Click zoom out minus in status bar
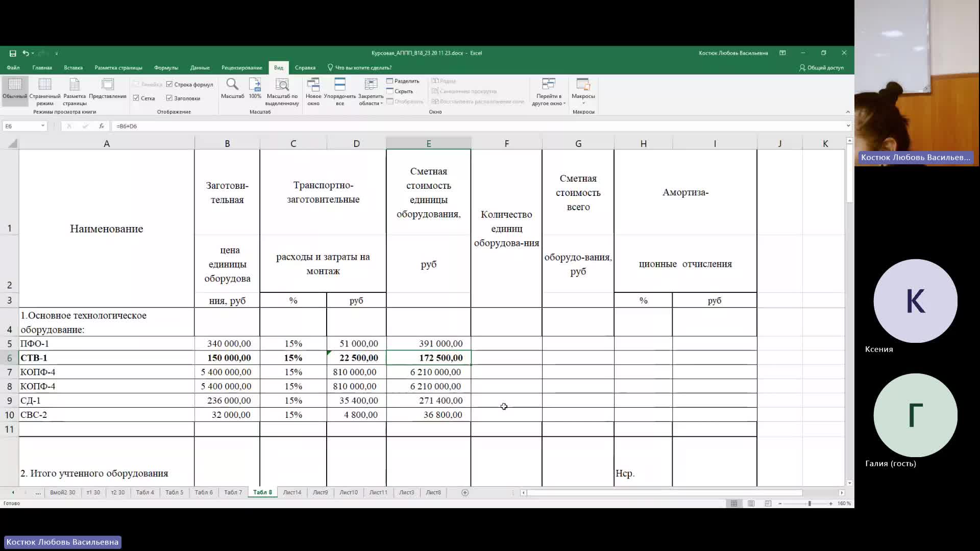The height and width of the screenshot is (551, 980). (780, 504)
